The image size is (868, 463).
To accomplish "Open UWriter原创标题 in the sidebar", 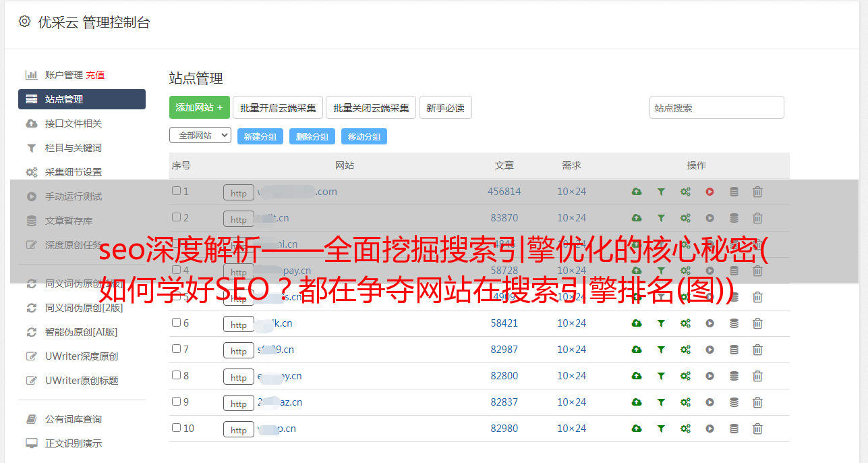I will (x=82, y=381).
